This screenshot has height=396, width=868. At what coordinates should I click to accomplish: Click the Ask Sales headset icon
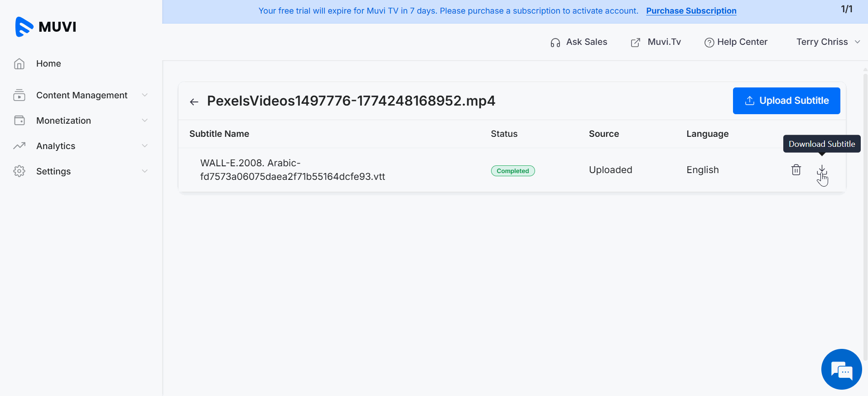[x=555, y=43]
